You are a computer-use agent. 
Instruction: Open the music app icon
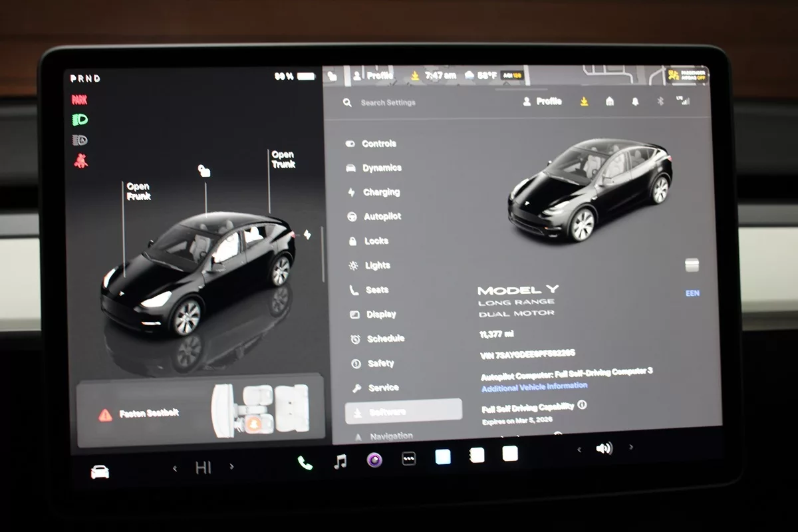(340, 462)
